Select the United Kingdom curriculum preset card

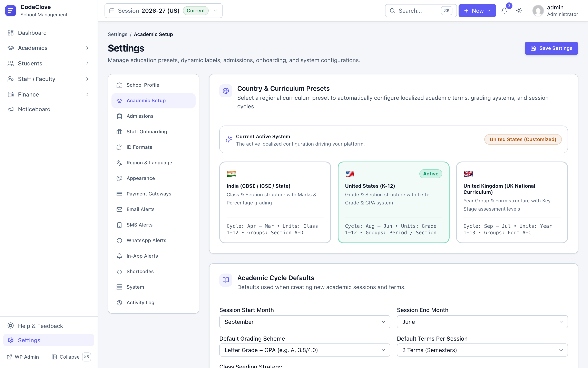512,202
